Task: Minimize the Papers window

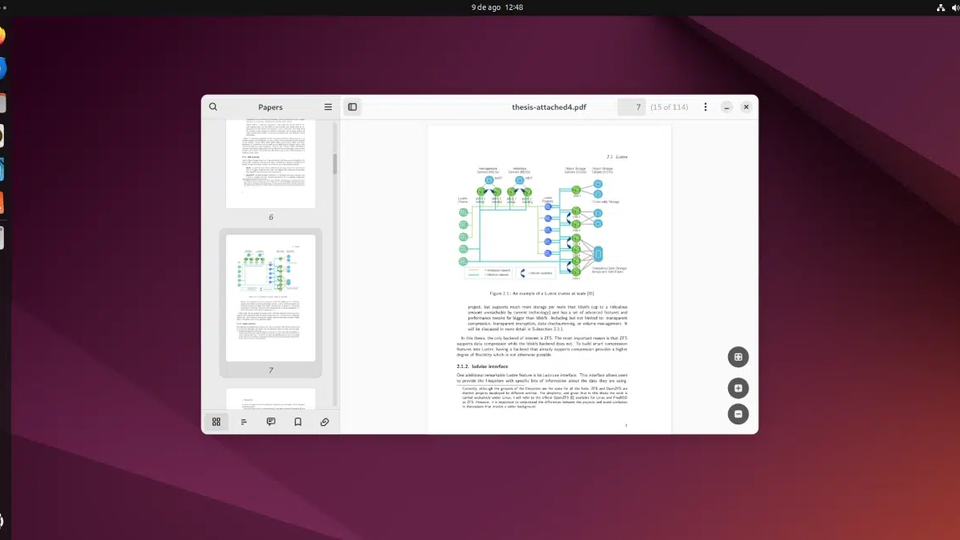Action: (x=726, y=107)
